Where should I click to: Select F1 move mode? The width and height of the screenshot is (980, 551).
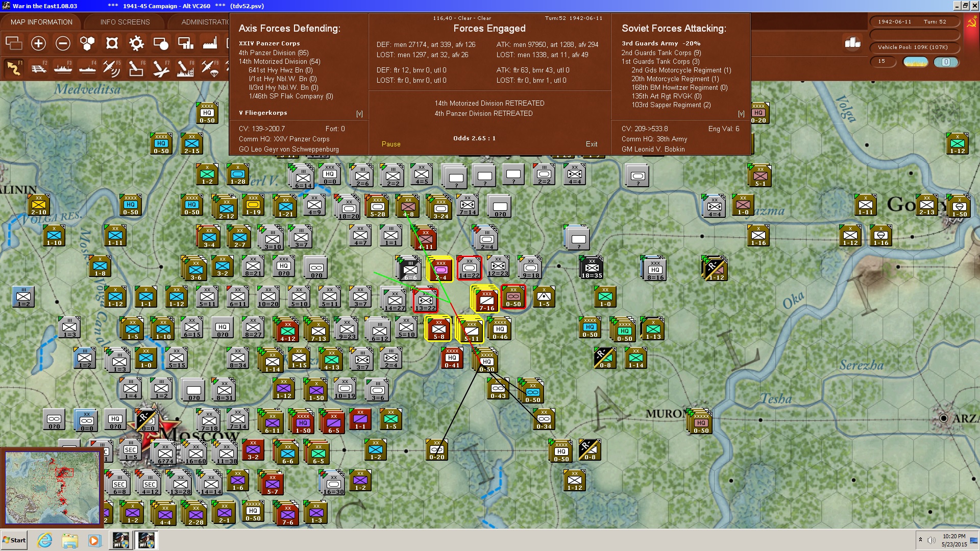coord(14,68)
